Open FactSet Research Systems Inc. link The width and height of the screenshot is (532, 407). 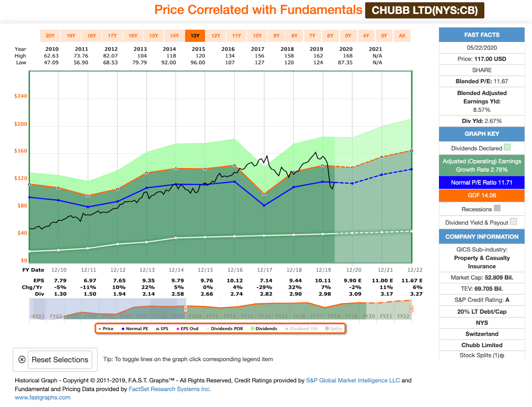pyautogui.click(x=170, y=389)
